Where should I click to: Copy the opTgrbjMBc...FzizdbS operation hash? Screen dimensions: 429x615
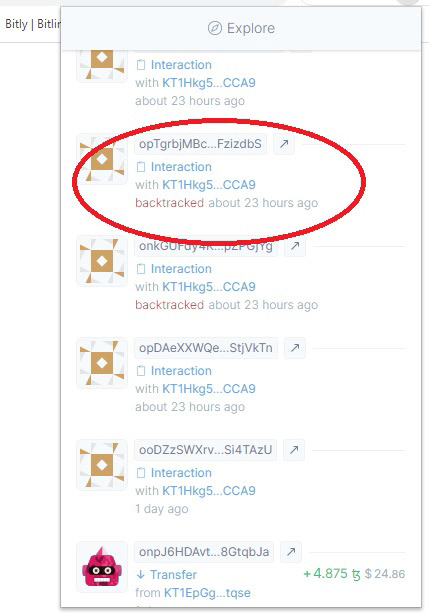click(200, 144)
